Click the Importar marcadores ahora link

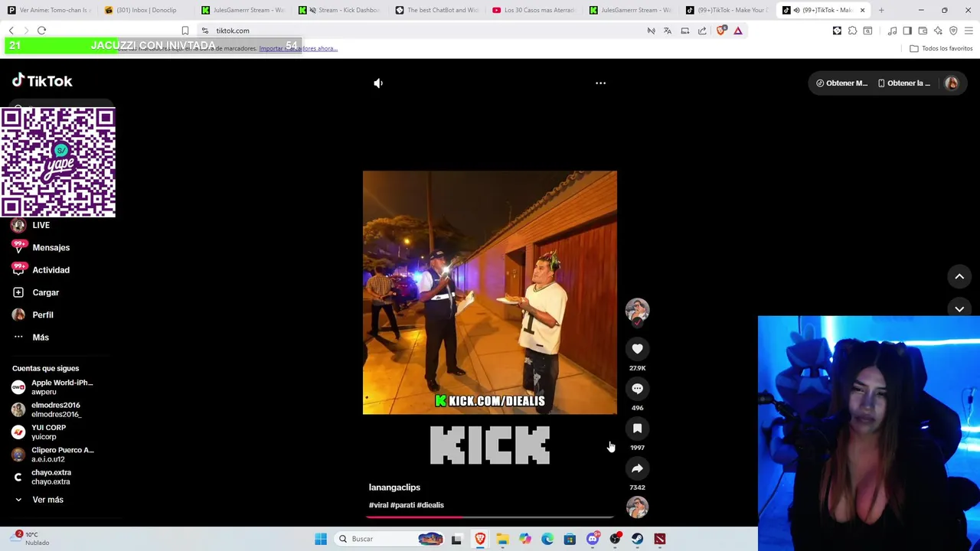click(x=298, y=48)
